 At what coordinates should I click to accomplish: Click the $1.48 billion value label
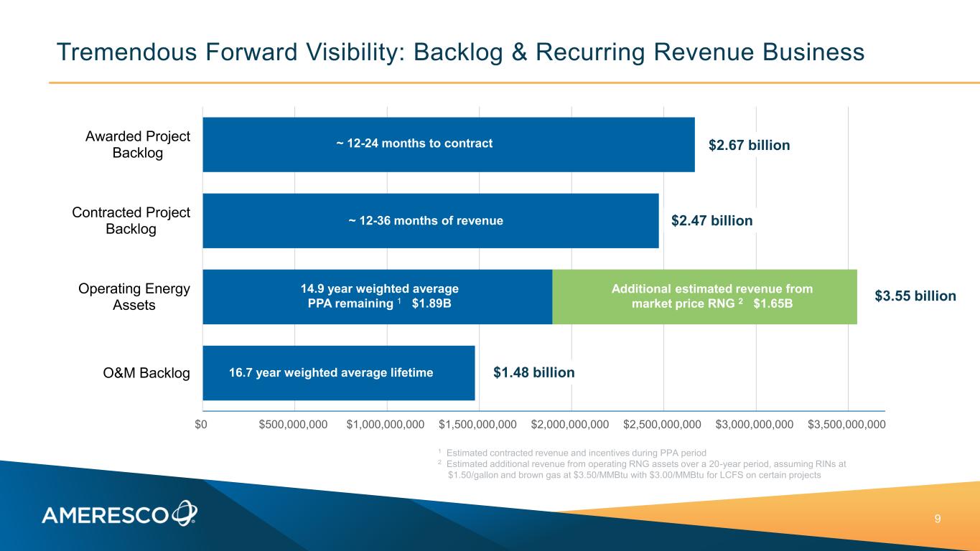[x=534, y=373]
